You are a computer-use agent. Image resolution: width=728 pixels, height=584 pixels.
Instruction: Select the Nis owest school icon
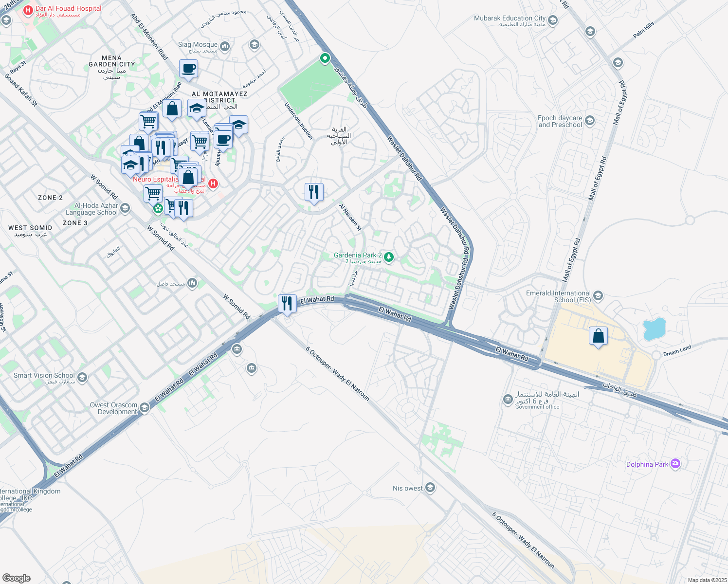pyautogui.click(x=430, y=488)
